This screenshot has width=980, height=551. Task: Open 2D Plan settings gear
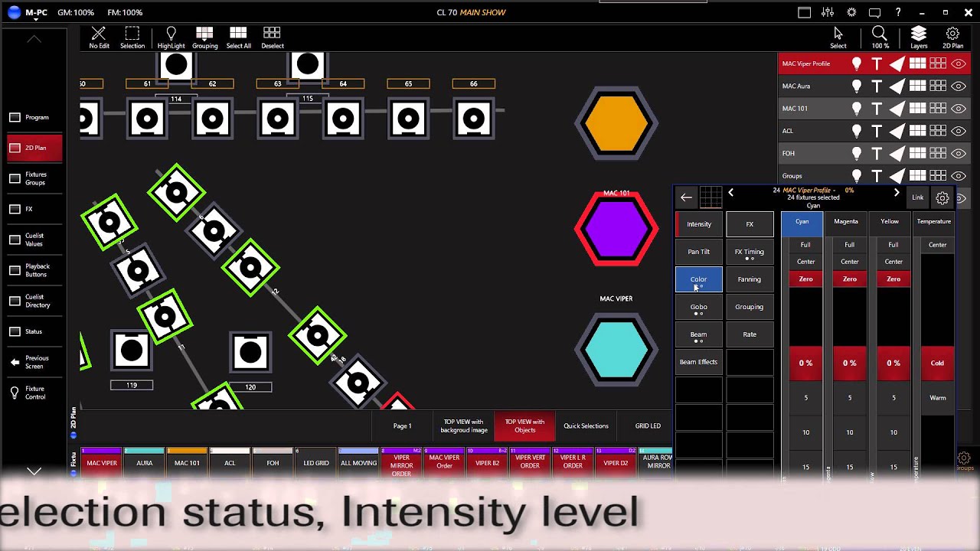[952, 37]
